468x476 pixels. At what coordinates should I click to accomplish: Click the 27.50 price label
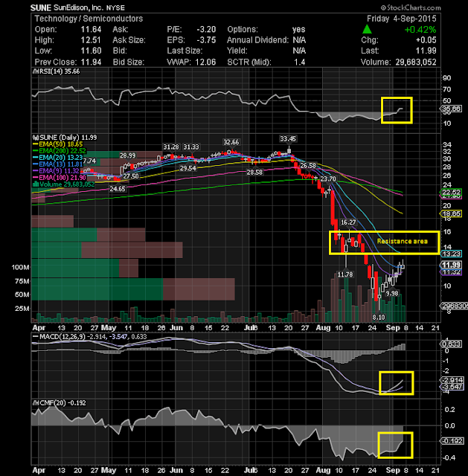click(x=131, y=176)
